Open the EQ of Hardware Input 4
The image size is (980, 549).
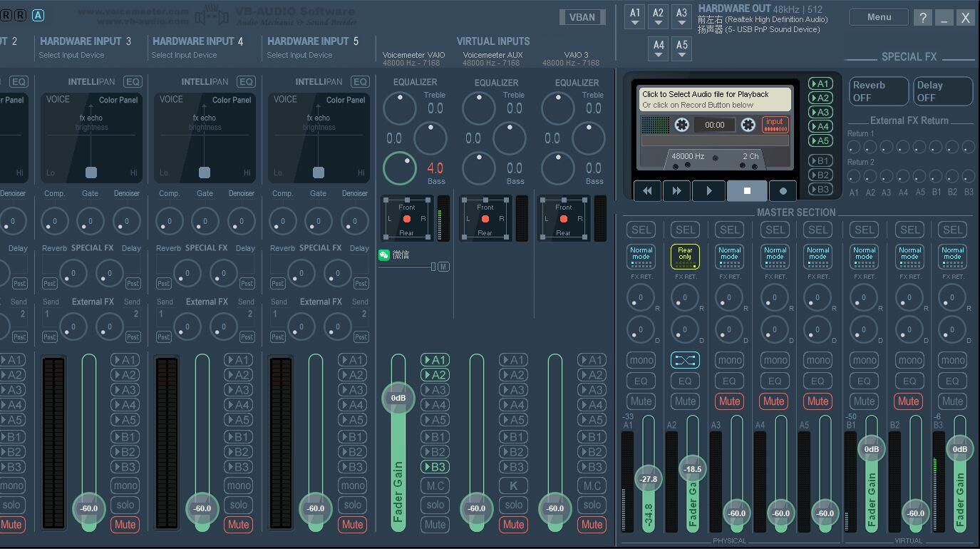tap(246, 82)
